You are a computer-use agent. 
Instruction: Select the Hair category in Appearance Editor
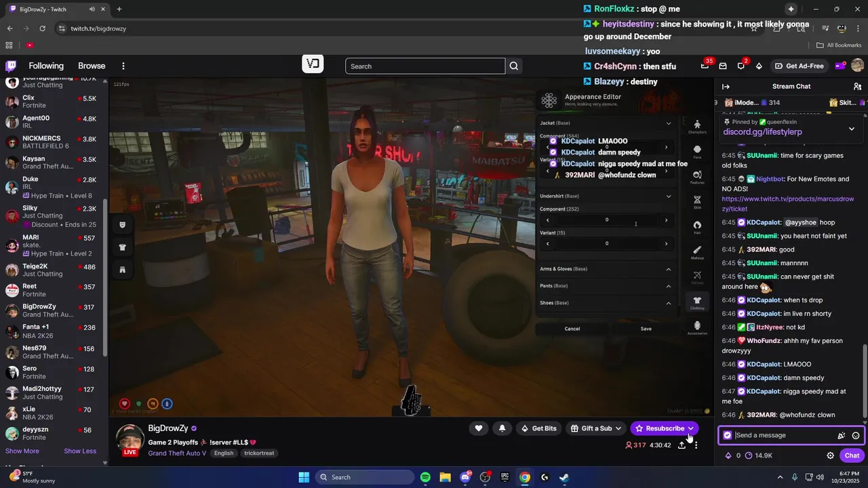697,227
